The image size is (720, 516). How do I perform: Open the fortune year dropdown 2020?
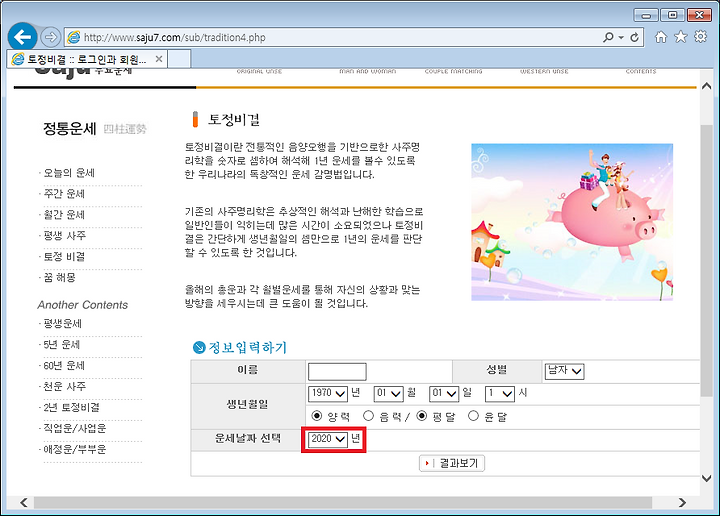[x=327, y=439]
